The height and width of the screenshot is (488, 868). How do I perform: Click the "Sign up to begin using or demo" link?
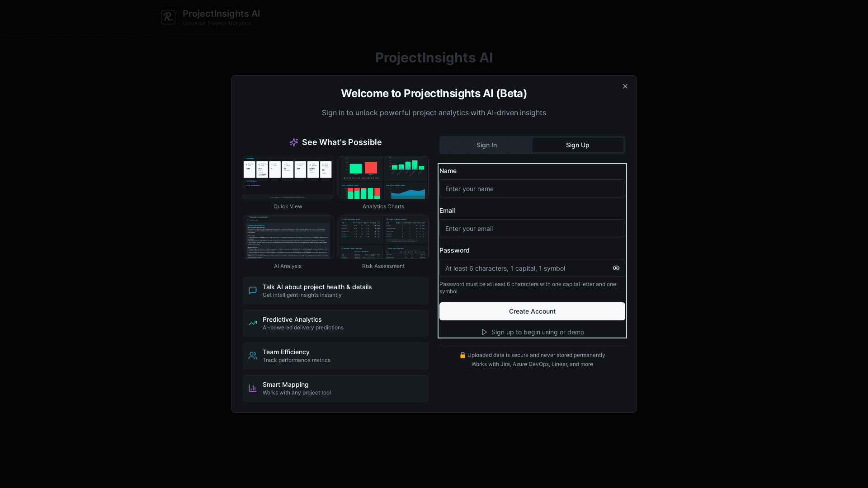click(537, 332)
